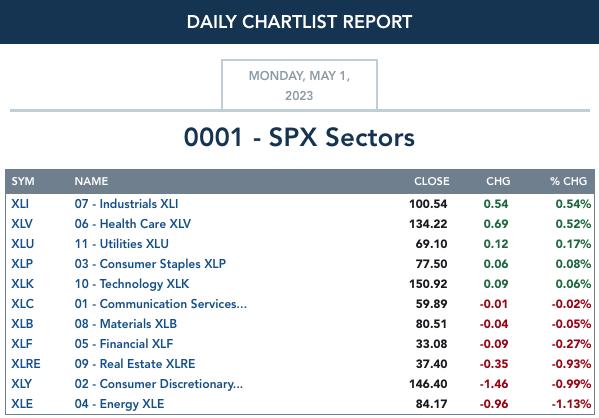Select the XLK symbol link
The width and height of the screenshot is (599, 418).
point(23,284)
